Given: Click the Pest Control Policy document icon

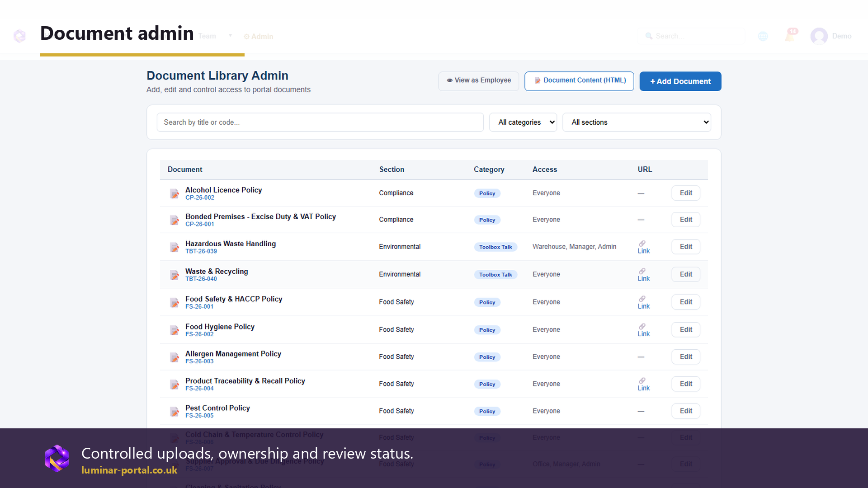Looking at the screenshot, I should pyautogui.click(x=175, y=412).
